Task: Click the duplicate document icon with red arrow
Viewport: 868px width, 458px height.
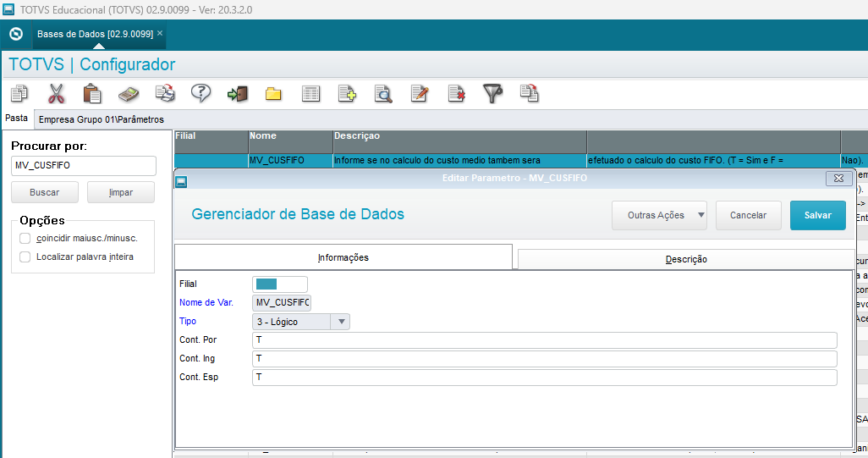Action: click(x=530, y=93)
